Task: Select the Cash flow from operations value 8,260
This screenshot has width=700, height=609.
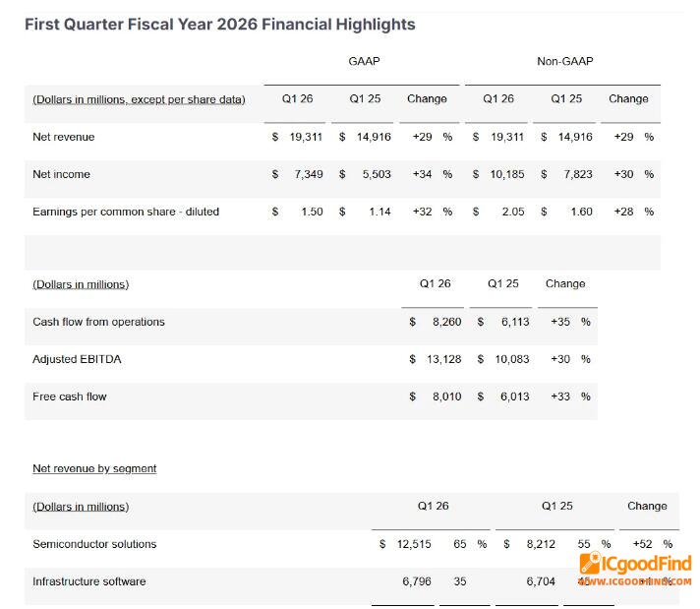Action: tap(446, 322)
